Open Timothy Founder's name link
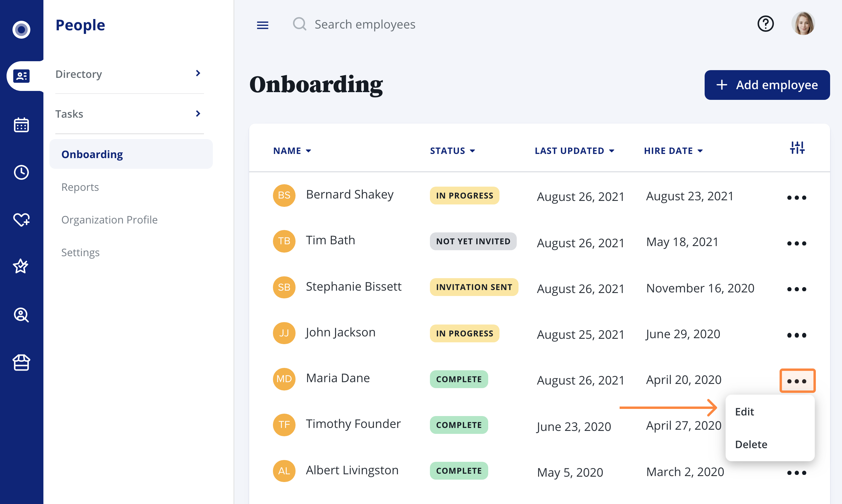This screenshot has width=842, height=504. point(354,424)
